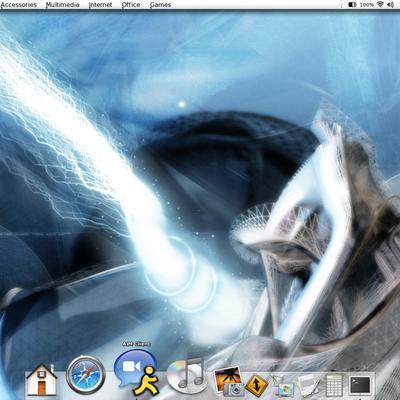This screenshot has width=400, height=400.
Task: Click the 100% battery percentage text
Action: 367,5
